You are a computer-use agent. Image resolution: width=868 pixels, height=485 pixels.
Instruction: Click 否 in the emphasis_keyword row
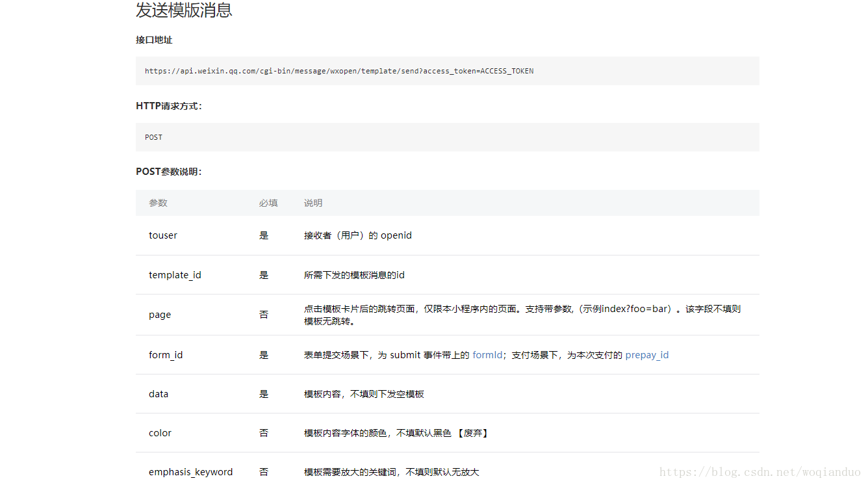point(264,472)
